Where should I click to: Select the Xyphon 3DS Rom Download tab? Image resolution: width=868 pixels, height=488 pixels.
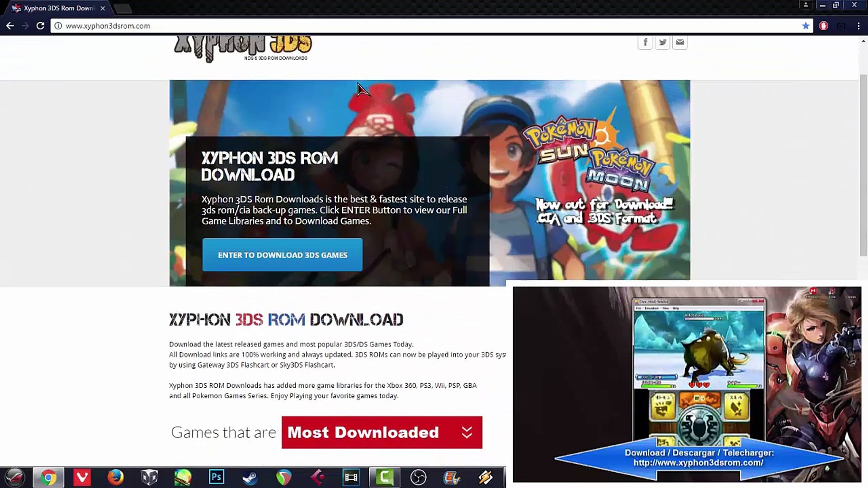coord(59,8)
